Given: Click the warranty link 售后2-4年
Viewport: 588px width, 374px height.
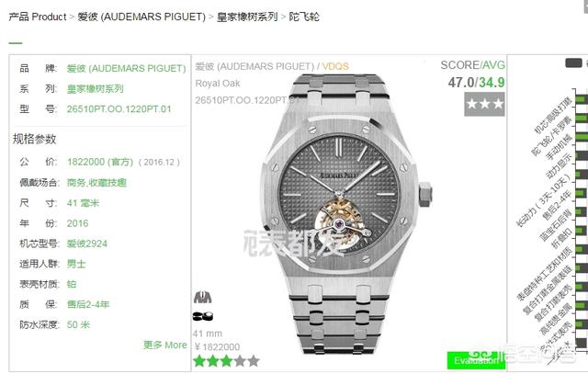Looking at the screenshot, I should click(x=88, y=304).
